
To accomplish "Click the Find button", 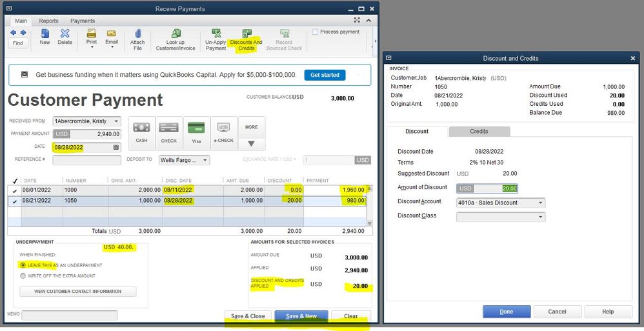I will (18, 43).
